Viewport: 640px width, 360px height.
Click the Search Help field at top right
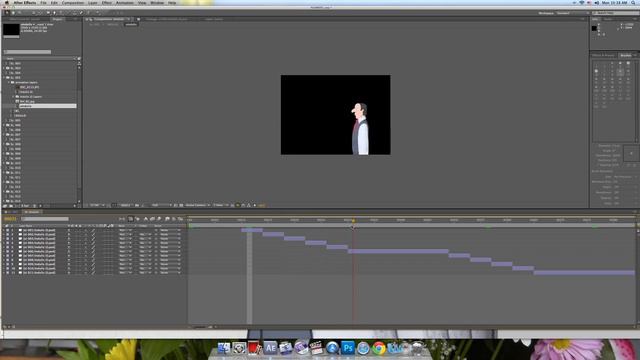point(615,13)
